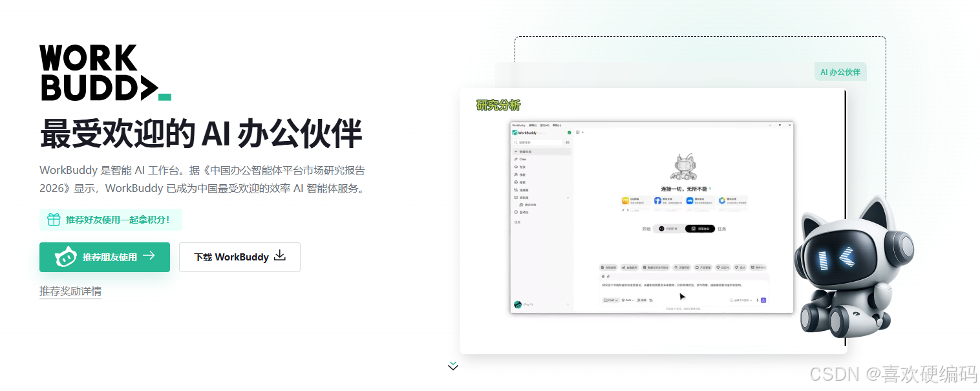Viewport: 980px width, 391px height.
Task: Click the WorkBuddy logo at top left
Action: [105, 72]
